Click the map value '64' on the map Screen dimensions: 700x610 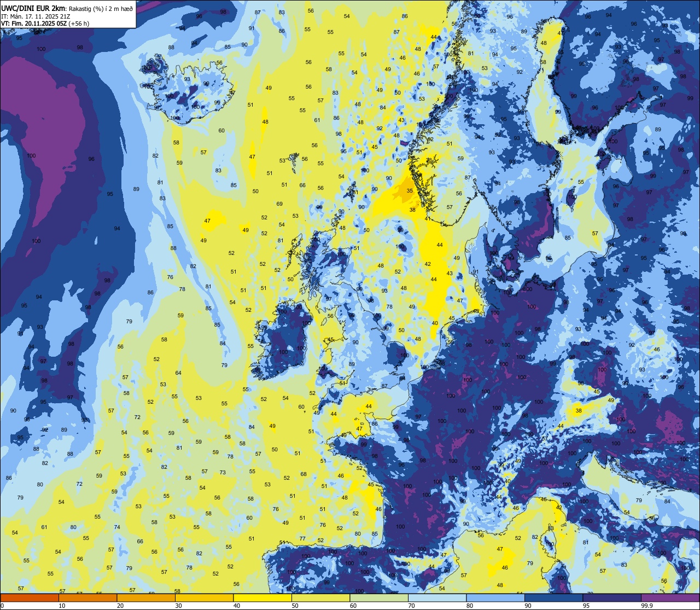[178, 373]
